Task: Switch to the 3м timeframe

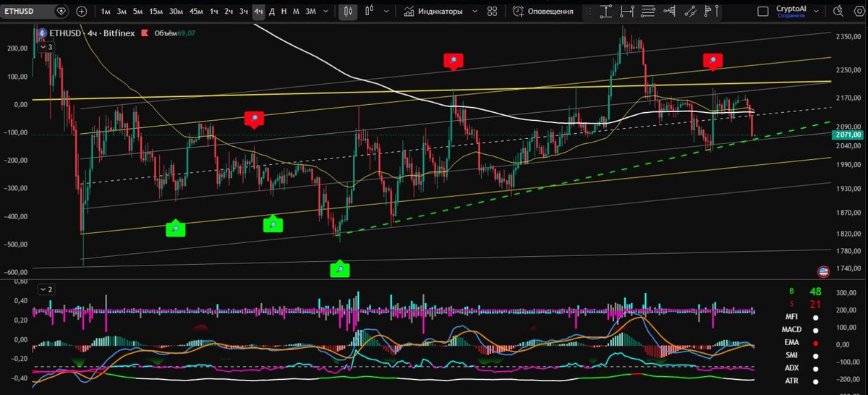Action: (x=122, y=12)
